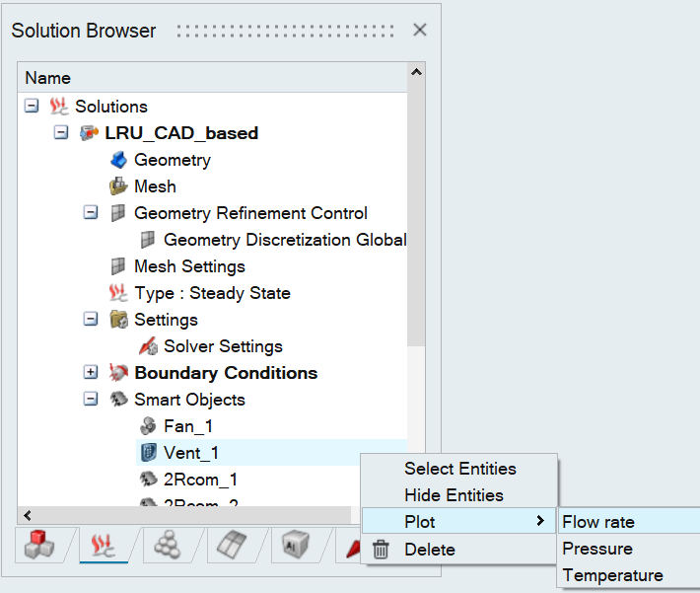
Task: Open the model cubes browser tab
Action: pyautogui.click(x=39, y=545)
